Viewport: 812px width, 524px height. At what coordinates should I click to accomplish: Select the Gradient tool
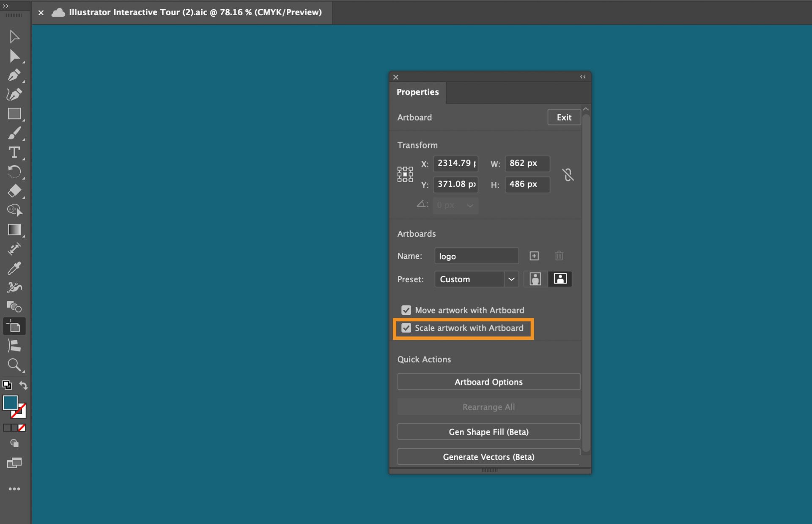(14, 229)
